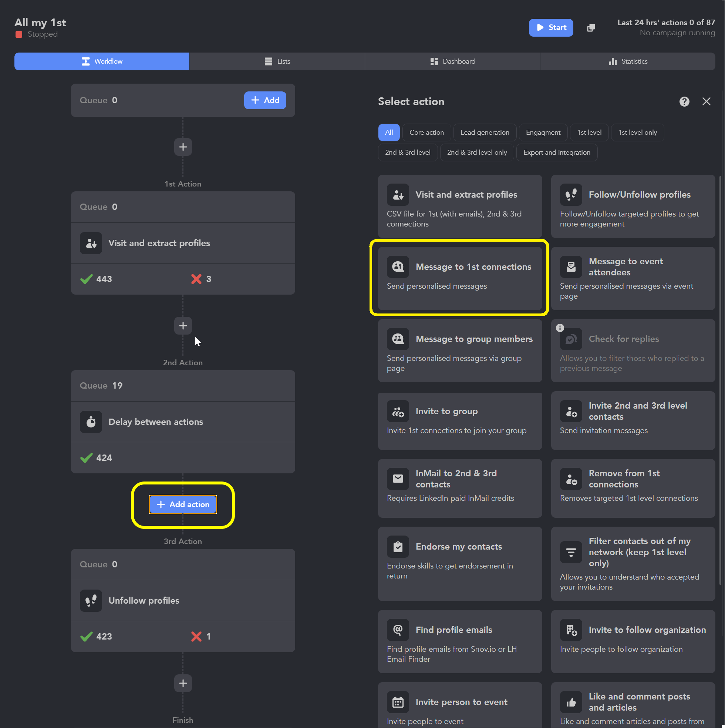This screenshot has width=725, height=728.
Task: Select Invite person to event calendar icon
Action: click(x=398, y=702)
